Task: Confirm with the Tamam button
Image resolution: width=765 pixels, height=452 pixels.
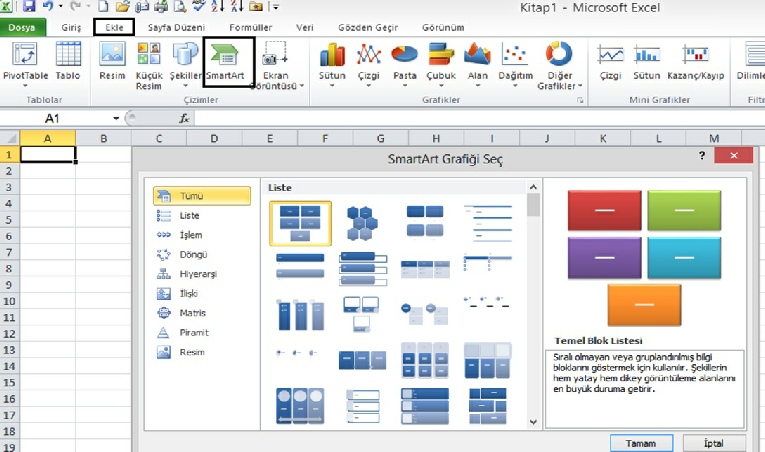Action: tap(641, 443)
